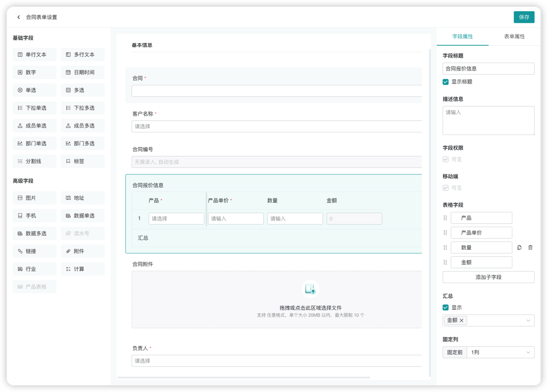Add an 附件 field to the form
548x392 pixels.
tap(82, 251)
